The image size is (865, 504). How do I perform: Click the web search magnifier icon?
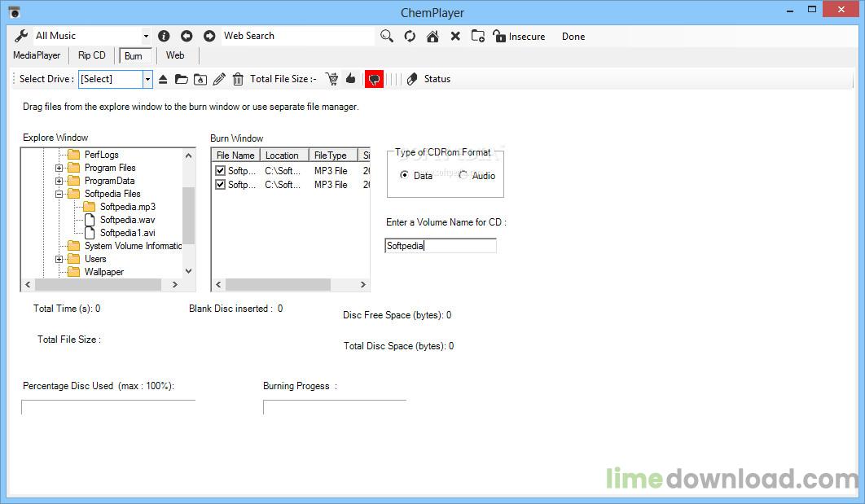[x=387, y=36]
